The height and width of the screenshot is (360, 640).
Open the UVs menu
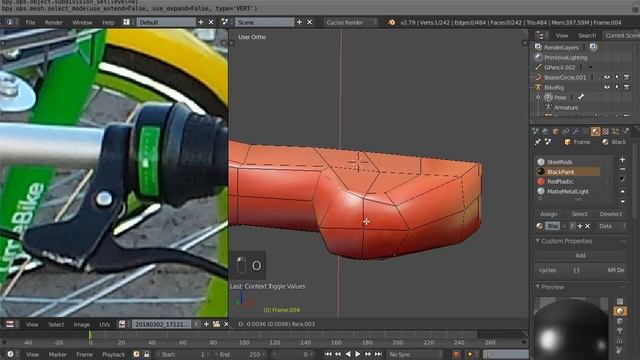(x=104, y=324)
